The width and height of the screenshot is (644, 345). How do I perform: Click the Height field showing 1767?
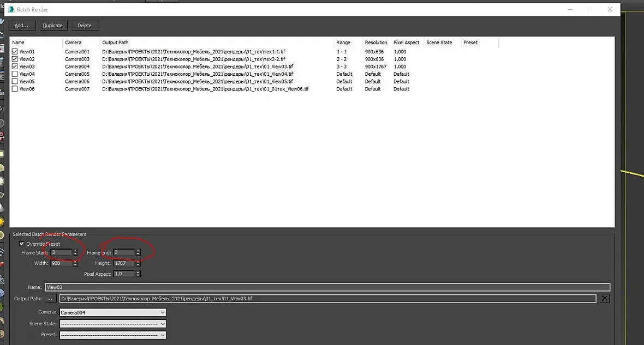click(x=124, y=263)
